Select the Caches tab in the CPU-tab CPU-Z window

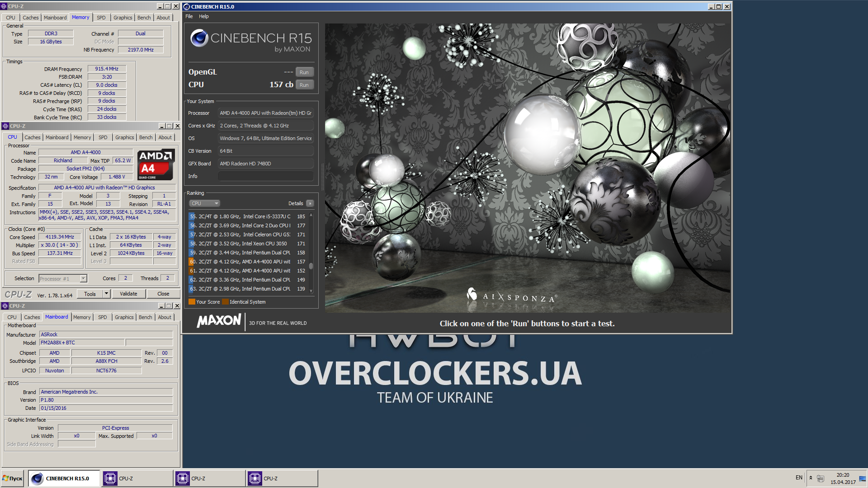[33, 137]
